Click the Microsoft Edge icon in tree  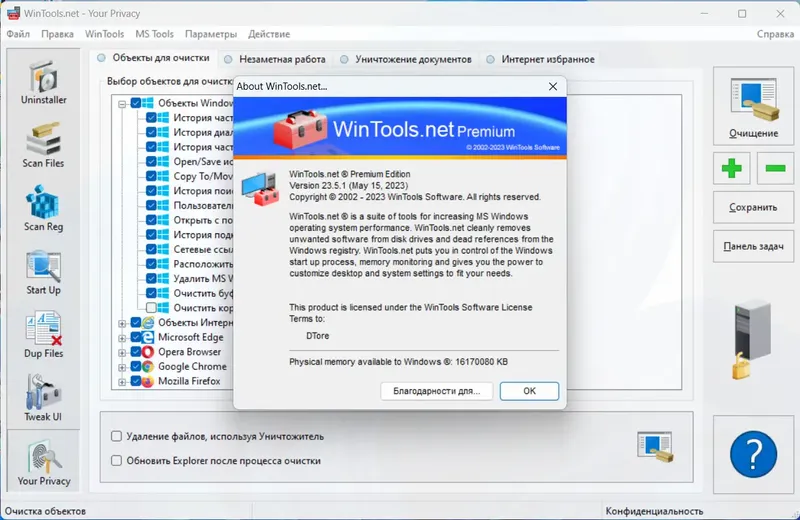pos(147,337)
